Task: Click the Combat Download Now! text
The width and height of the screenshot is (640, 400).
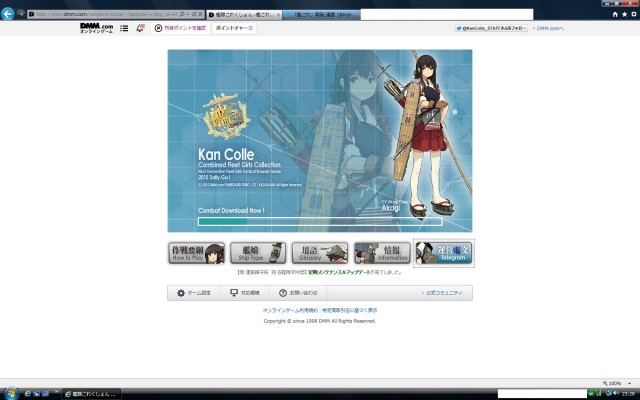Action: coord(231,211)
